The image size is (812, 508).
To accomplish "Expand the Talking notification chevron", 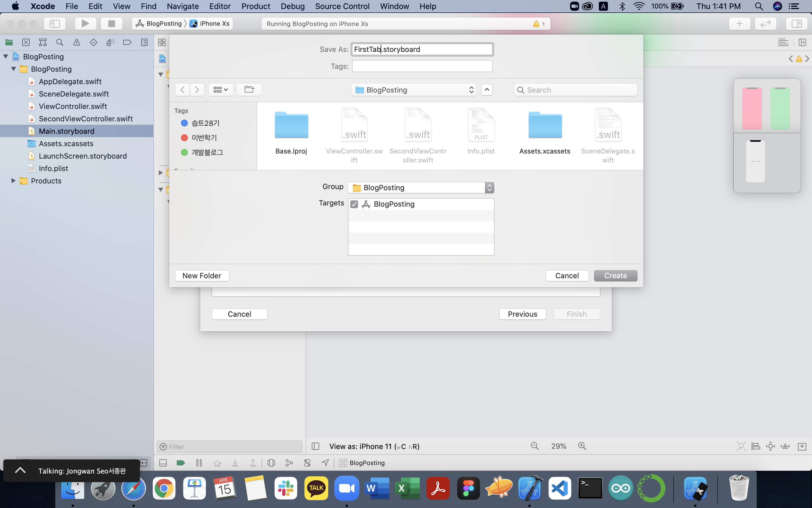I will point(20,471).
